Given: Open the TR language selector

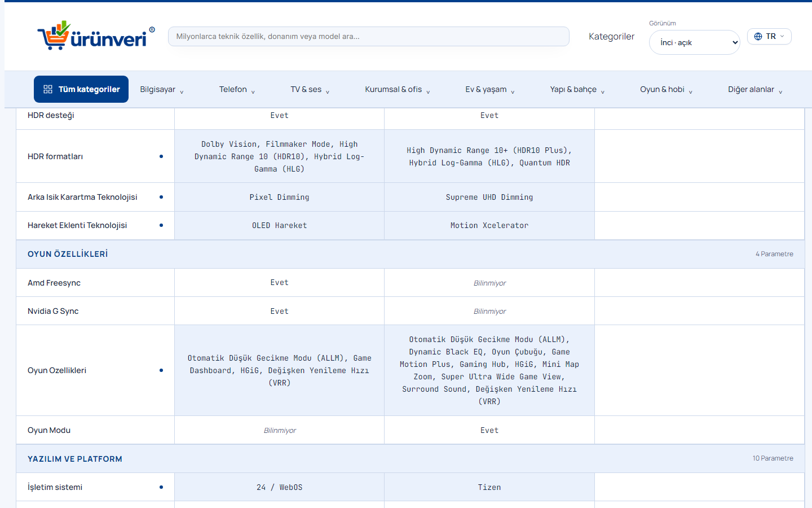Looking at the screenshot, I should [769, 36].
